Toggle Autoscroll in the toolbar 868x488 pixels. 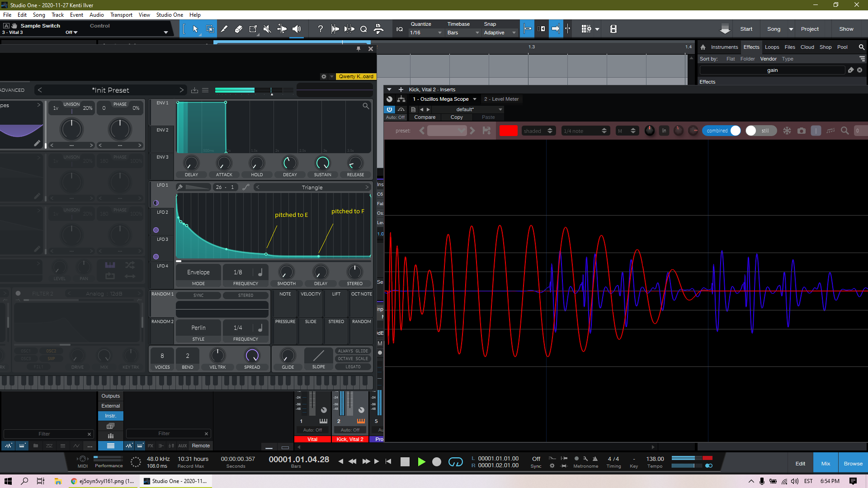(556, 29)
